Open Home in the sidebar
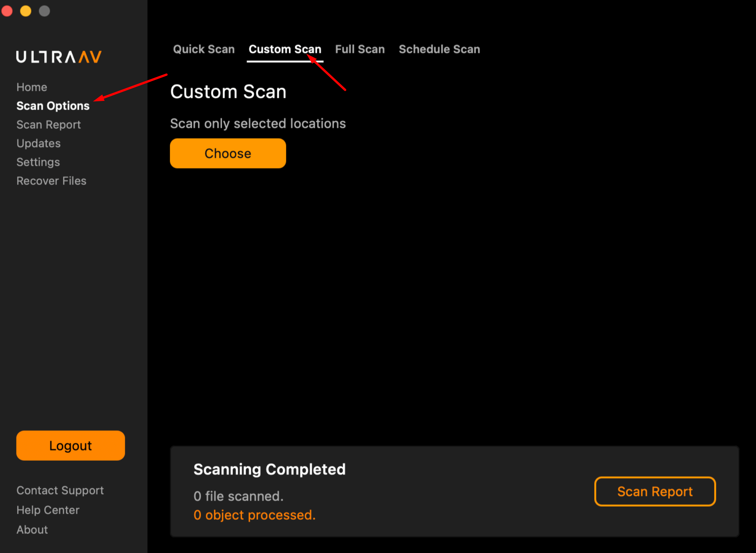The width and height of the screenshot is (756, 553). [32, 87]
